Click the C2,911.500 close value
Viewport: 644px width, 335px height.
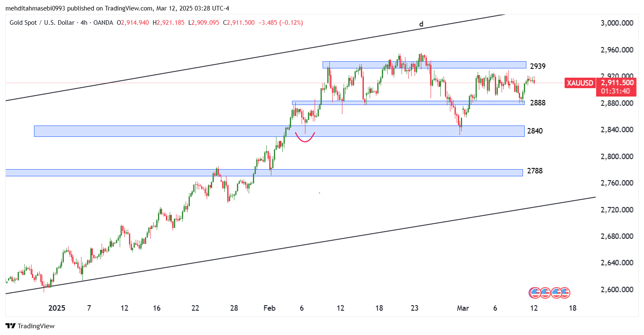[x=239, y=23]
